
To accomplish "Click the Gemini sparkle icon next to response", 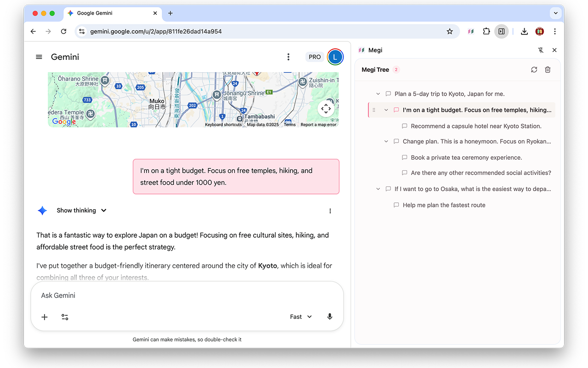I will 42,211.
